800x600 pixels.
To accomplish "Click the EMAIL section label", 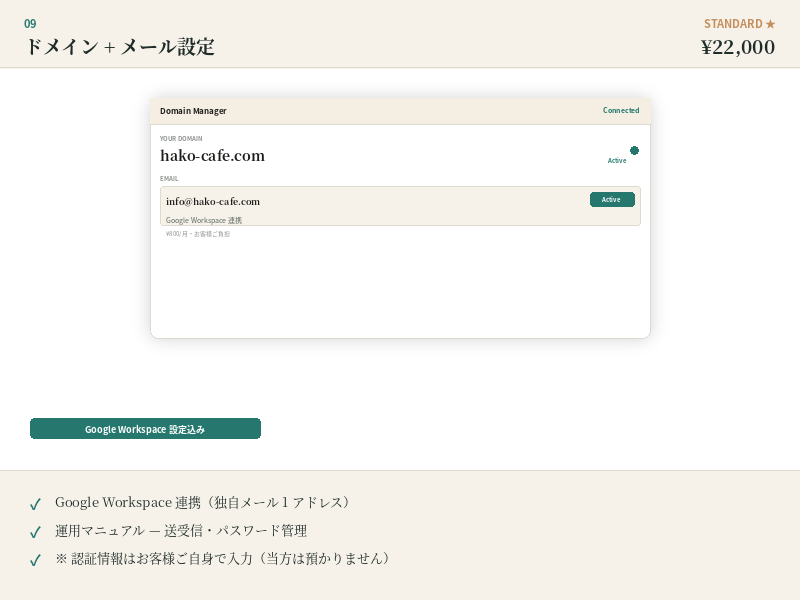I will click(169, 179).
